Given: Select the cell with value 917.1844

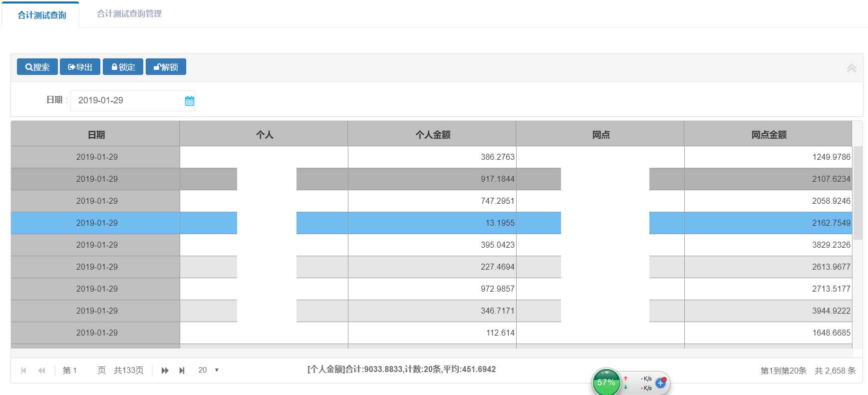Looking at the screenshot, I should coord(432,179).
